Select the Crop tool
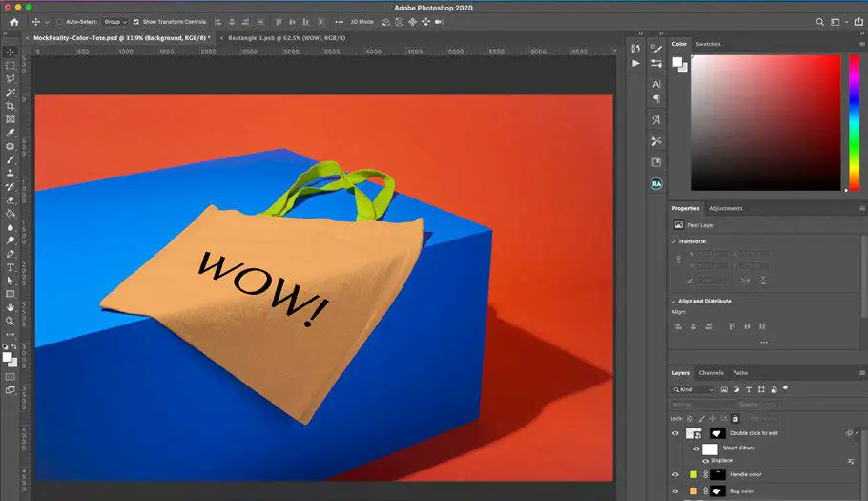 pyautogui.click(x=10, y=106)
